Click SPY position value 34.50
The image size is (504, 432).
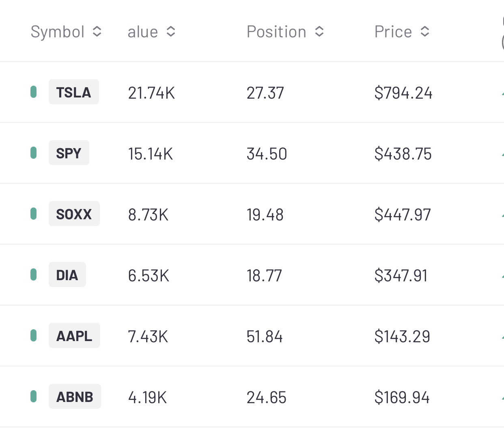pos(267,154)
